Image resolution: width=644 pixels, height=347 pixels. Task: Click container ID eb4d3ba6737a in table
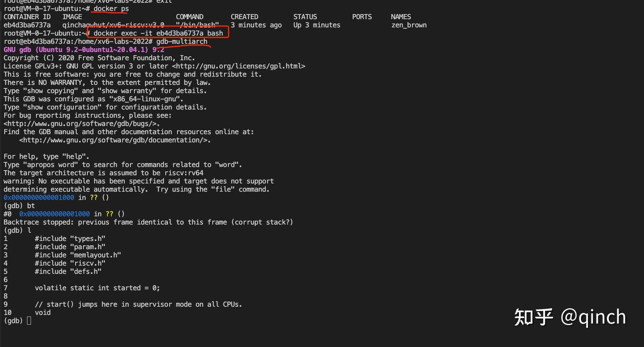tap(27, 25)
